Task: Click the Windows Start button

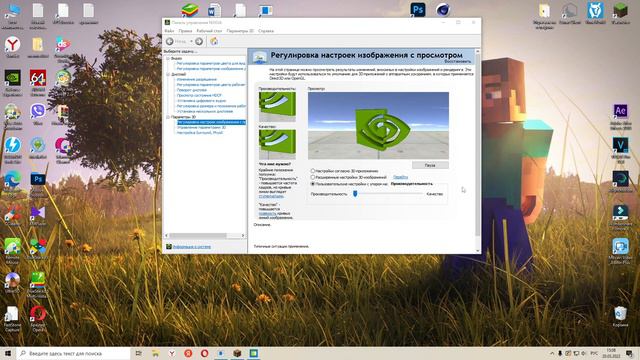Action: [x=8, y=353]
